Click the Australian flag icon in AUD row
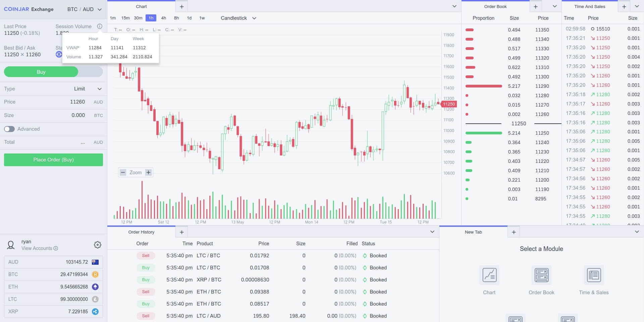The height and width of the screenshot is (322, 644). coord(95,262)
